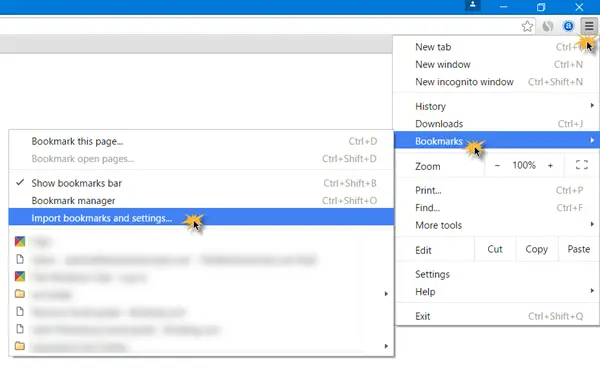Open the first bookmark folder icon
Screen dimensions: 600x370
[x=20, y=294]
